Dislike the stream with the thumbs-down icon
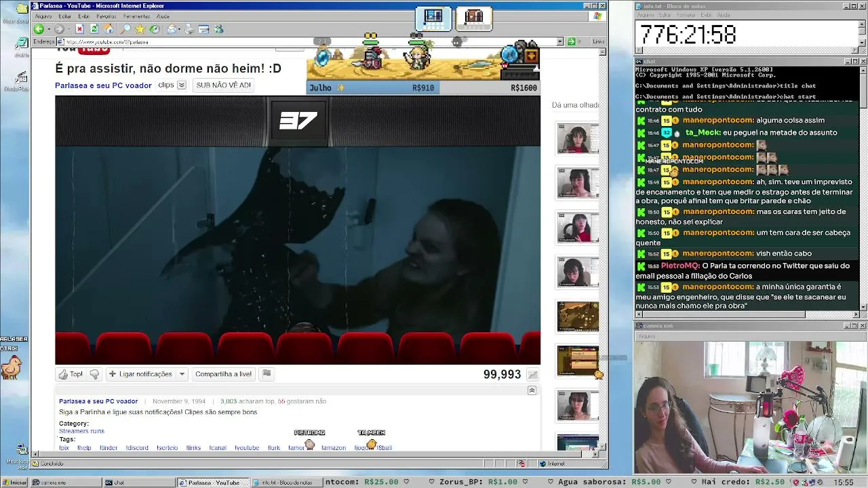 pos(94,374)
